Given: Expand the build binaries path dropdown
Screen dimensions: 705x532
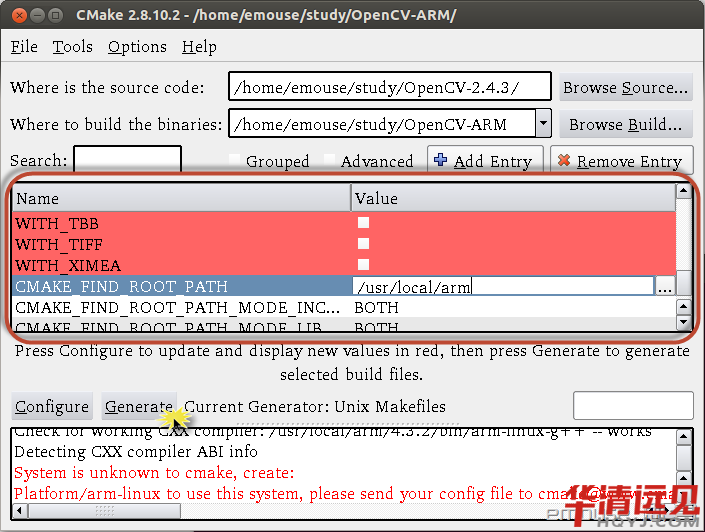Looking at the screenshot, I should pos(543,124).
